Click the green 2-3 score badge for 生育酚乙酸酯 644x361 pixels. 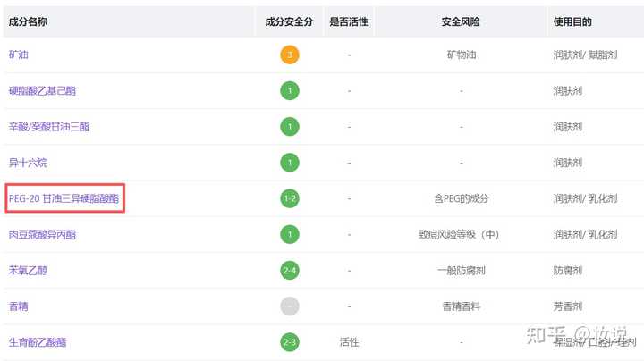pyautogui.click(x=289, y=342)
